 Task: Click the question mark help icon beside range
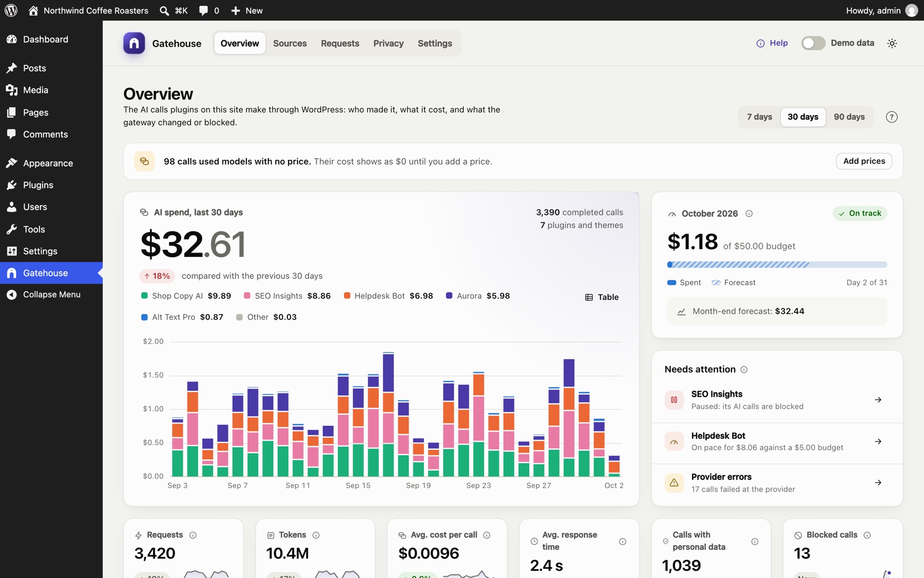tap(892, 117)
